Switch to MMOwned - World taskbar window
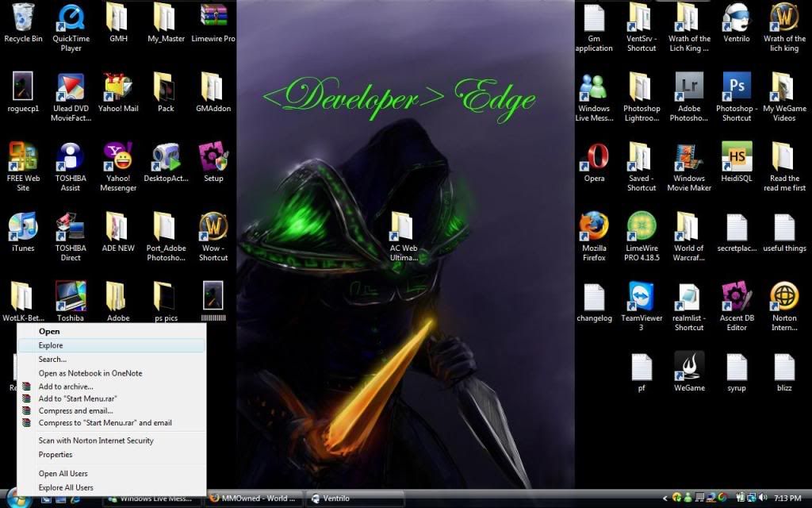The width and height of the screenshot is (812, 508). tap(255, 498)
